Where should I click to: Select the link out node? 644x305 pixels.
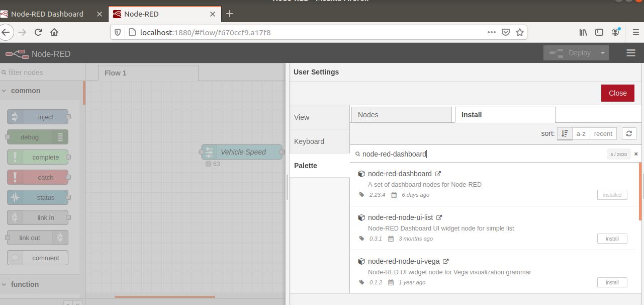pyautogui.click(x=38, y=238)
